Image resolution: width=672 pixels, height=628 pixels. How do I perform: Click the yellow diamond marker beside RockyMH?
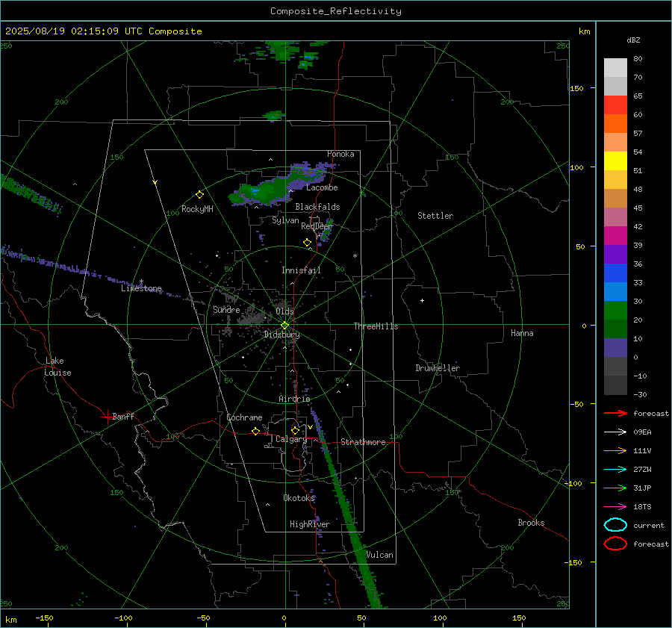[x=199, y=195]
